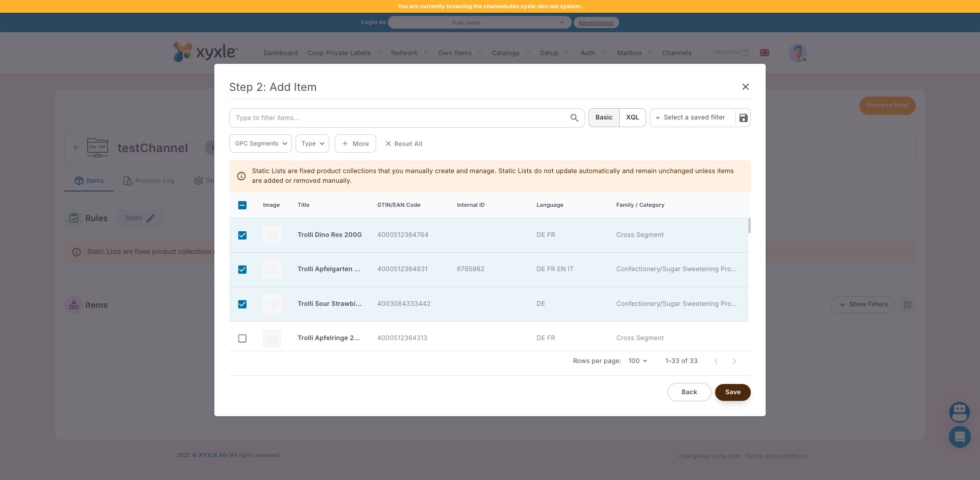The height and width of the screenshot is (480, 980).
Task: Close the Add Item dialog
Action: tap(745, 87)
